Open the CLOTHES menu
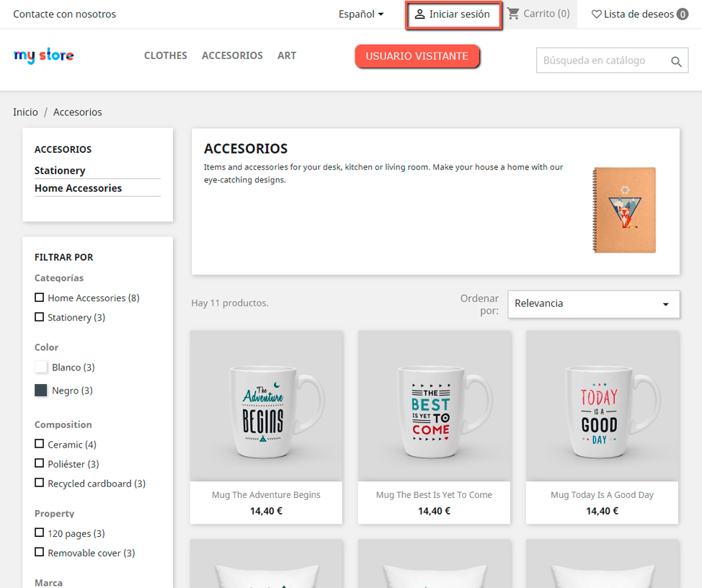The width and height of the screenshot is (702, 588). click(165, 55)
